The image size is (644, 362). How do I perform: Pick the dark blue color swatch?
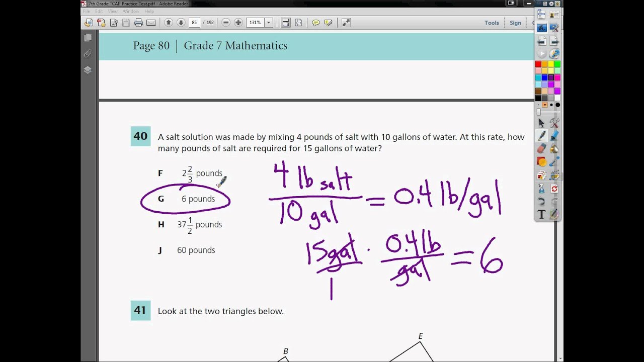[x=544, y=78]
